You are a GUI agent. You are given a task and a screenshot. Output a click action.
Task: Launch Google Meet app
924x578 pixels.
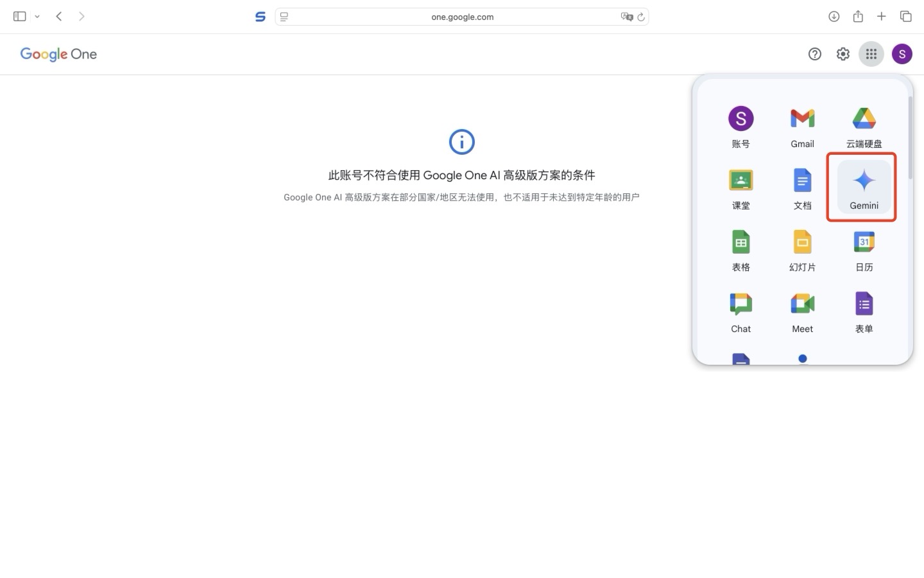802,311
